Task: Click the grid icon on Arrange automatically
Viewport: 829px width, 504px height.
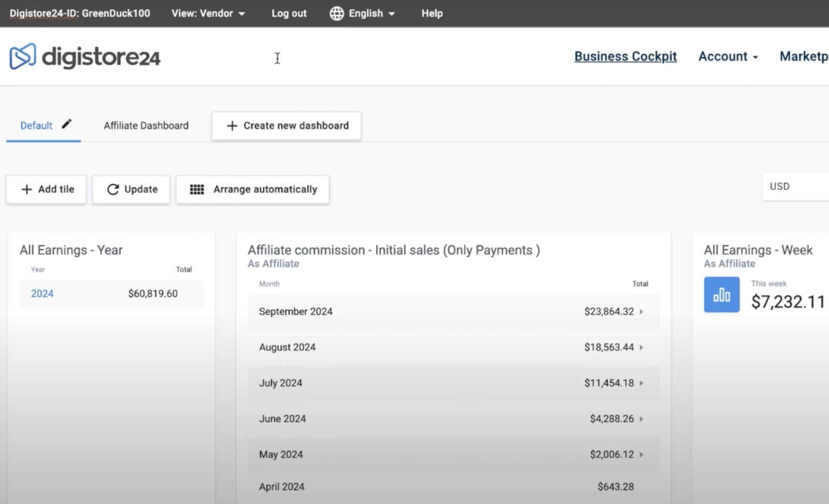Action: (197, 190)
